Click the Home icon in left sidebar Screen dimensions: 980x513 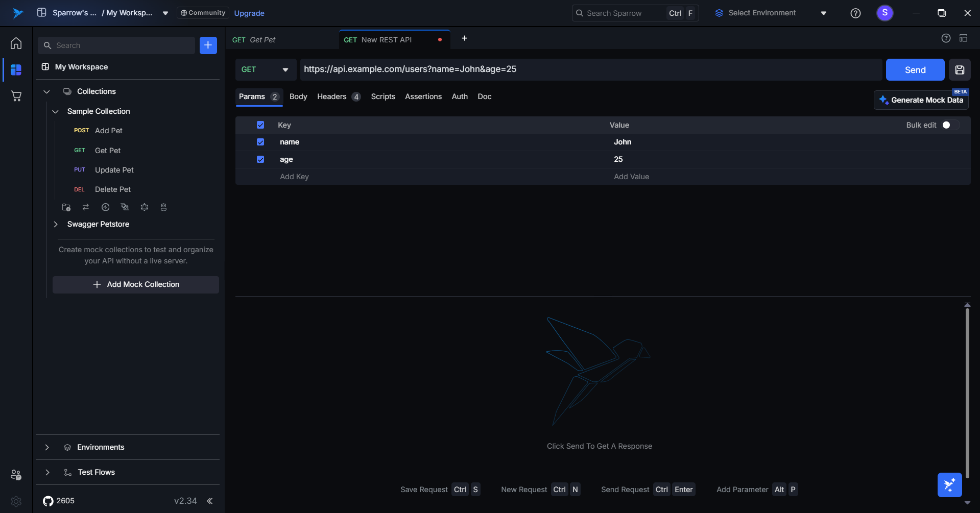[x=16, y=43]
